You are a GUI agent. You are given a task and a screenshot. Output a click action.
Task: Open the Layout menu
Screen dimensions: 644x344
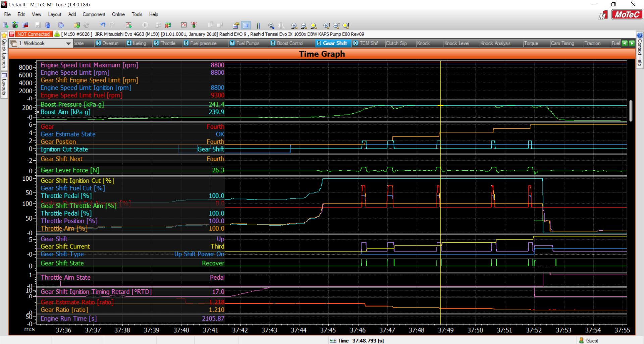[x=54, y=14]
